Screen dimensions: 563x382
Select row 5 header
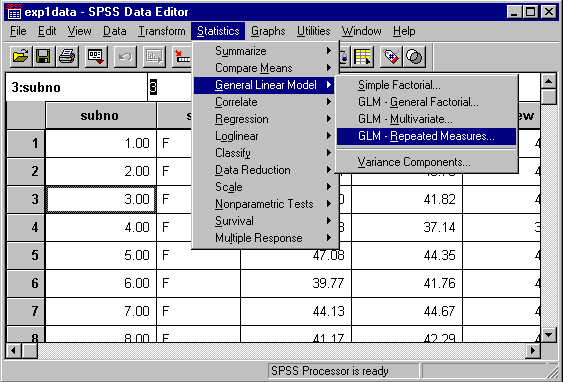(25, 255)
